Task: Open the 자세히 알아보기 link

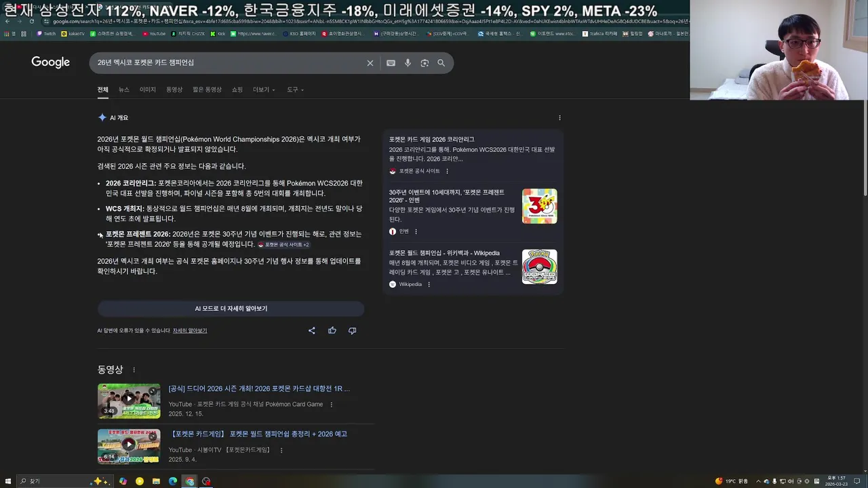Action: click(190, 331)
